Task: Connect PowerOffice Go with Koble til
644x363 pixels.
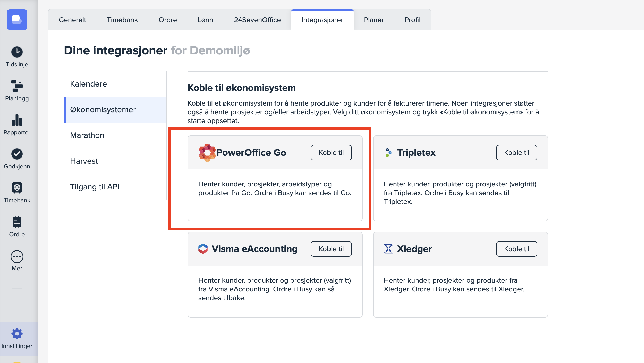Action: point(331,153)
